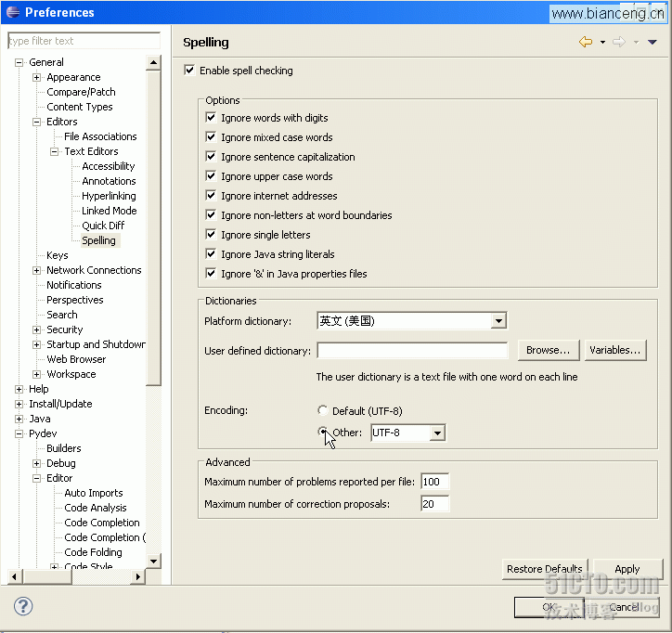Screen dimensions: 672x633
Task: Click tree scrollbar up arrow
Action: [153, 63]
